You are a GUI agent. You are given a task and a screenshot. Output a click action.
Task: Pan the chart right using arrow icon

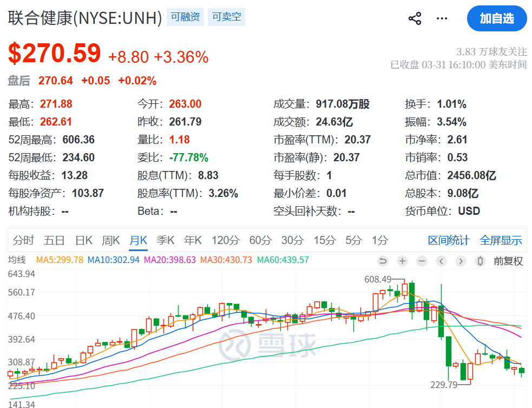click(460, 261)
